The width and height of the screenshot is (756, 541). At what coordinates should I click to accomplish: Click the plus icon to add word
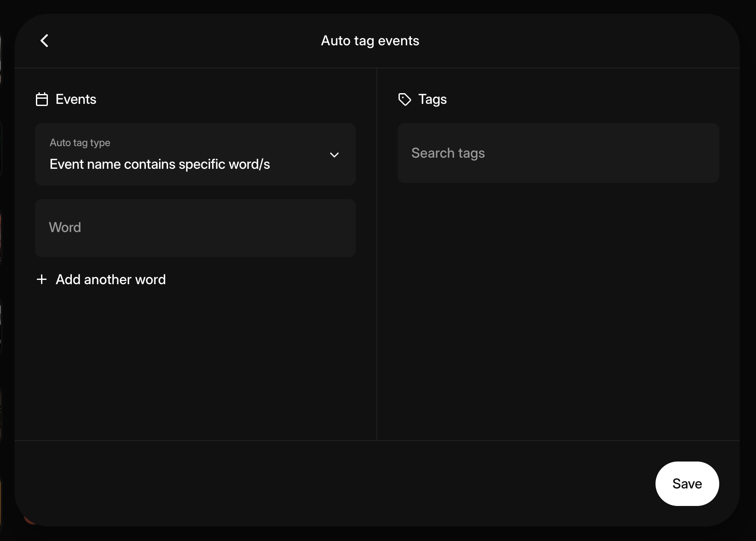(42, 279)
